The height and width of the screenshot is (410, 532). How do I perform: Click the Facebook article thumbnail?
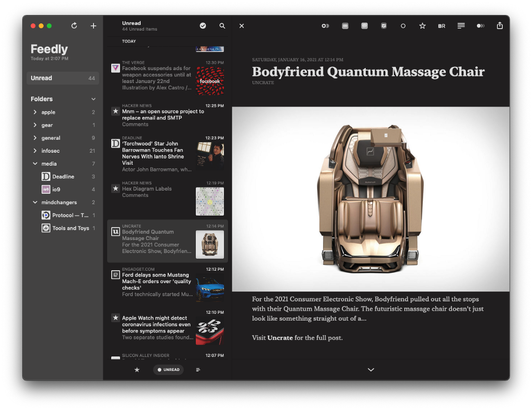pyautogui.click(x=210, y=81)
